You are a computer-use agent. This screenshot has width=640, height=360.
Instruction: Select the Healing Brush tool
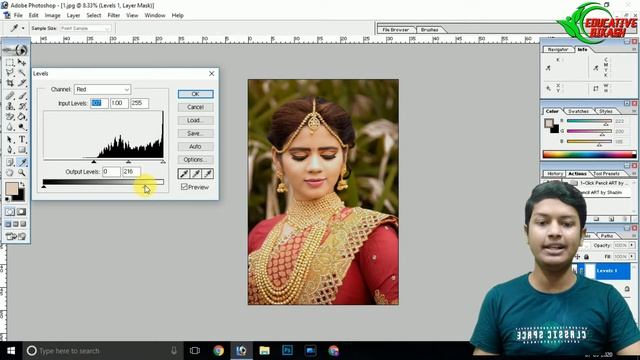pos(10,96)
